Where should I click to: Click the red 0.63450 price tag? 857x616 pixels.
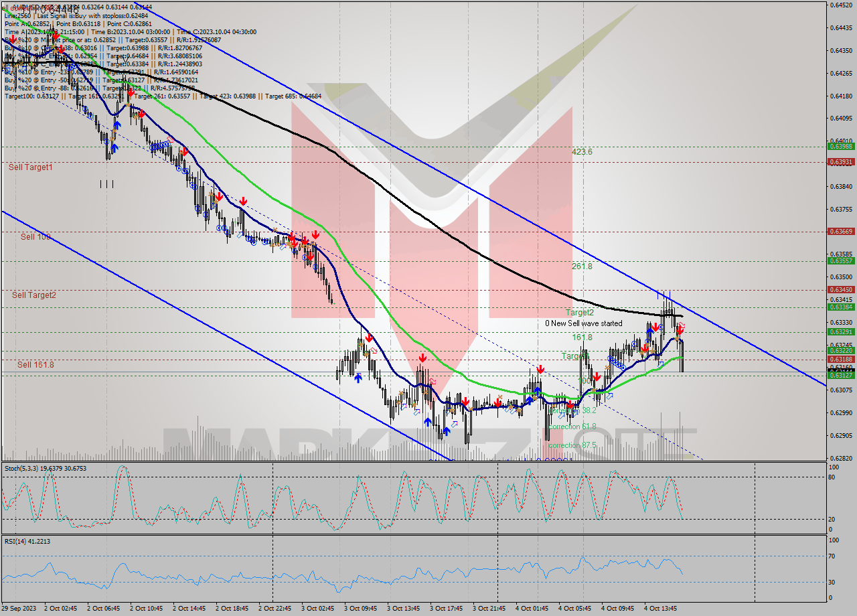coord(841,290)
